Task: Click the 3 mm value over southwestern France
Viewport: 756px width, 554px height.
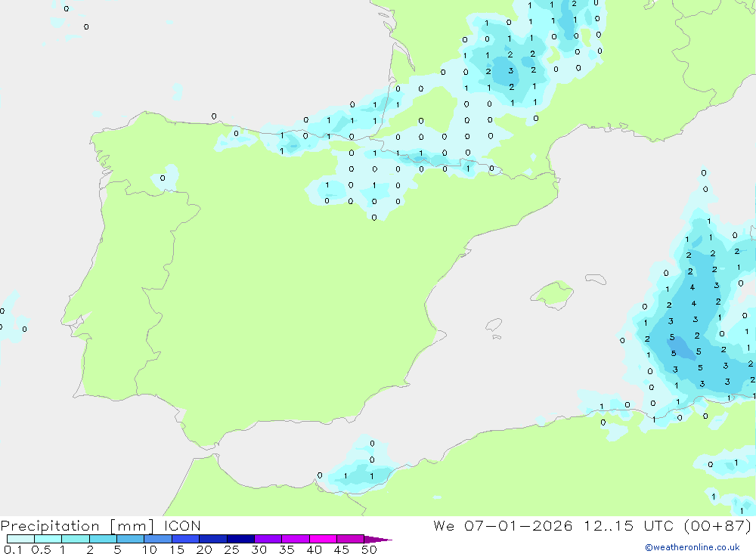Action: point(510,71)
